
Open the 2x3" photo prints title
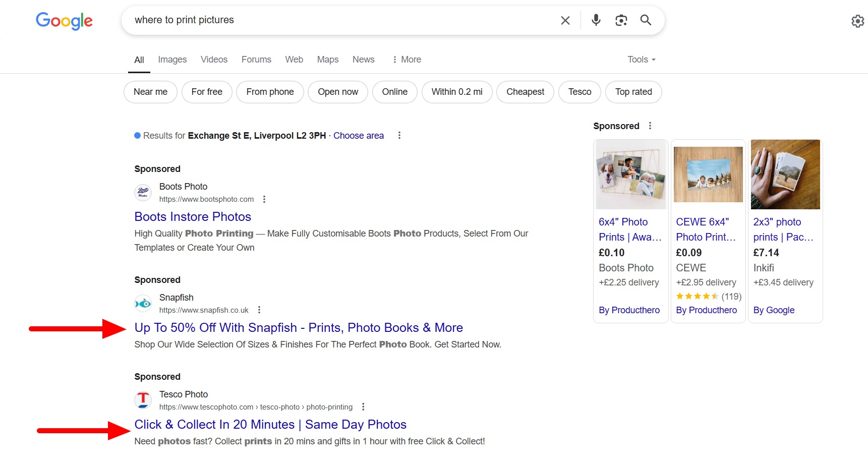(x=783, y=229)
